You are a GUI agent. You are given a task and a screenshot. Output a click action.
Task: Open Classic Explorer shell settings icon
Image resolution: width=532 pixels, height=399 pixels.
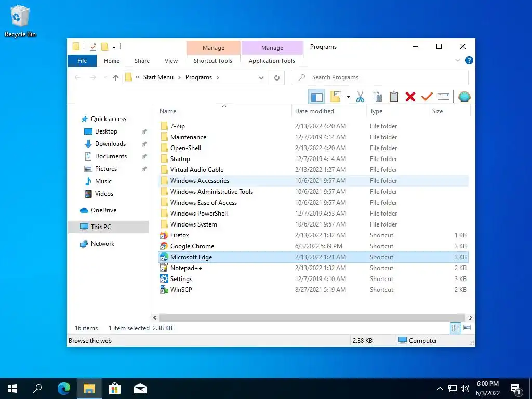[464, 97]
